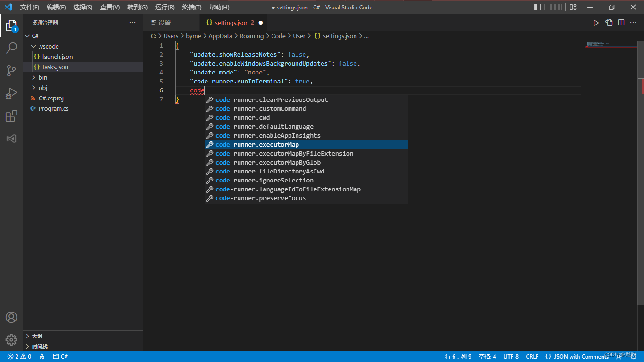The height and width of the screenshot is (362, 644).
Task: Open the 文件(F) menu
Action: click(30, 8)
